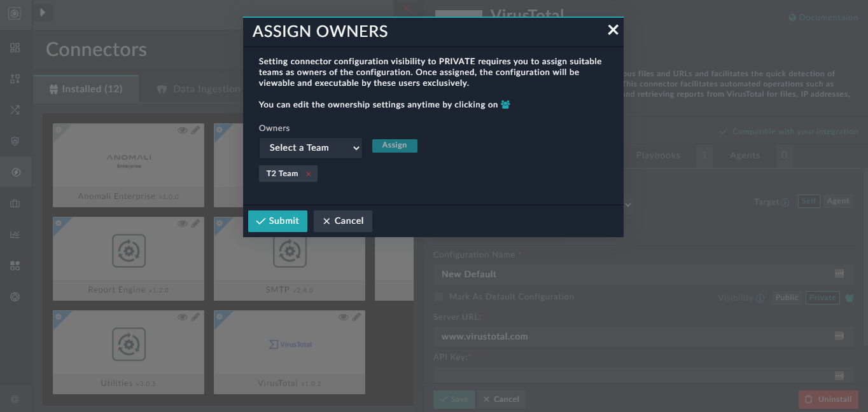Click the eye icon on the VirusTotal connector card
The width and height of the screenshot is (868, 412).
[x=343, y=317]
